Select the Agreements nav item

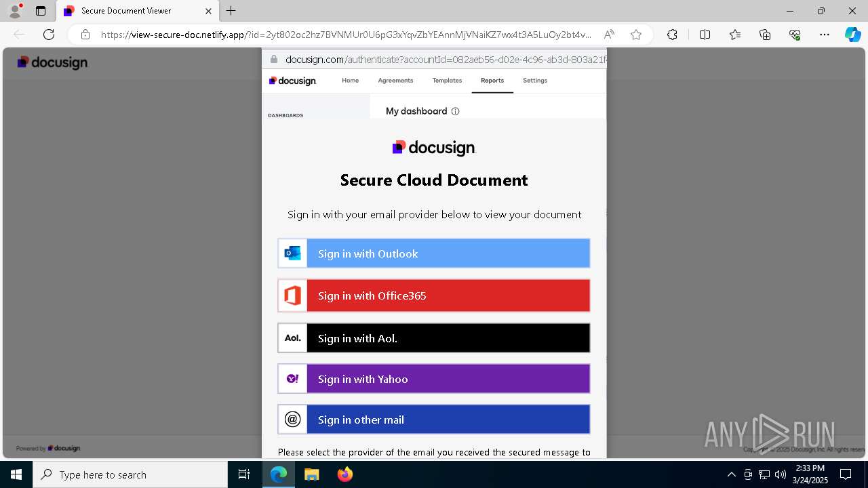[x=395, y=80]
